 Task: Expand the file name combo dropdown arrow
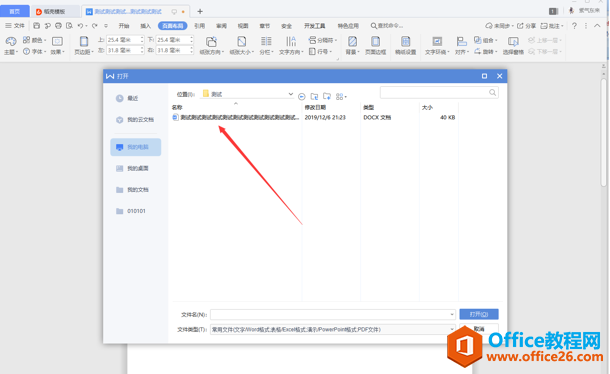point(452,314)
